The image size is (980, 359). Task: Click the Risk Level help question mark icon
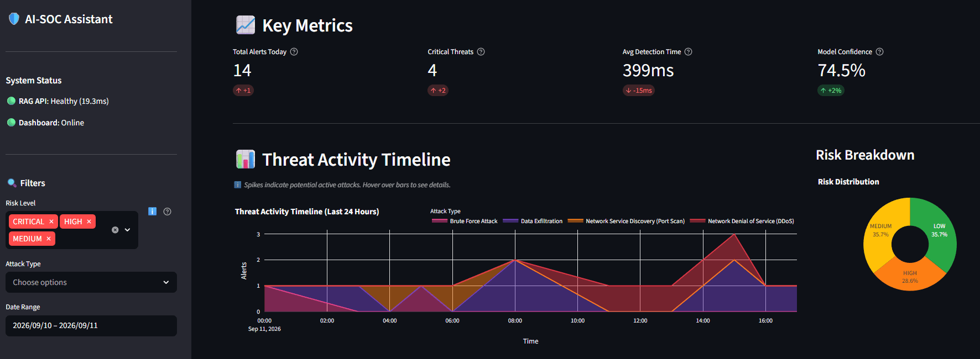(x=168, y=212)
